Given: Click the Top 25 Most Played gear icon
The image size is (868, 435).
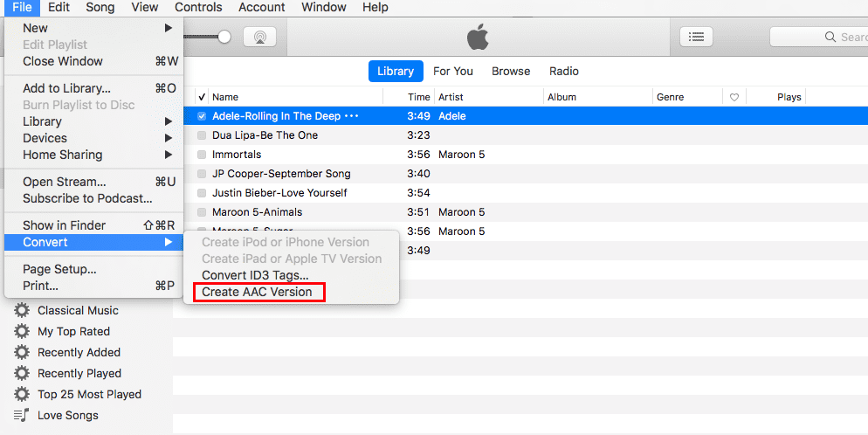Looking at the screenshot, I should [22, 395].
